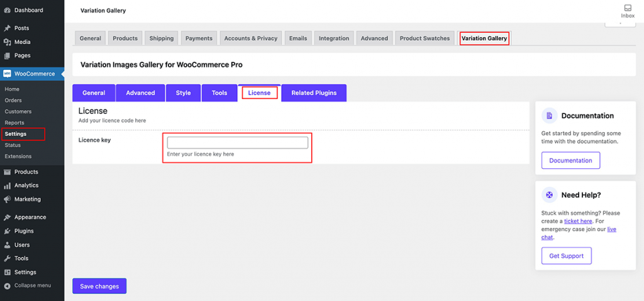Click the Marketing megaphone icon
This screenshot has height=301, width=644.
pyautogui.click(x=7, y=200)
